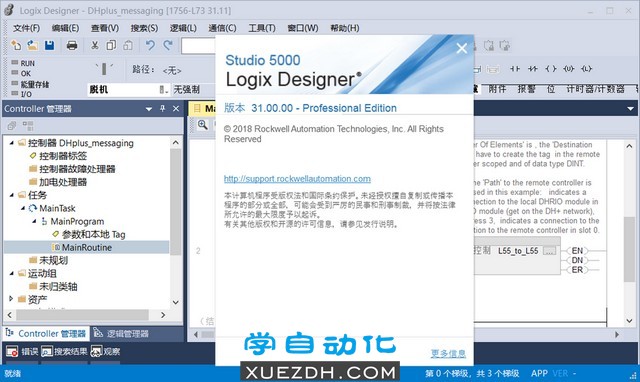The image size is (640, 382).
Task: Select 参数和本地 Tag in the tree
Action: [x=93, y=234]
